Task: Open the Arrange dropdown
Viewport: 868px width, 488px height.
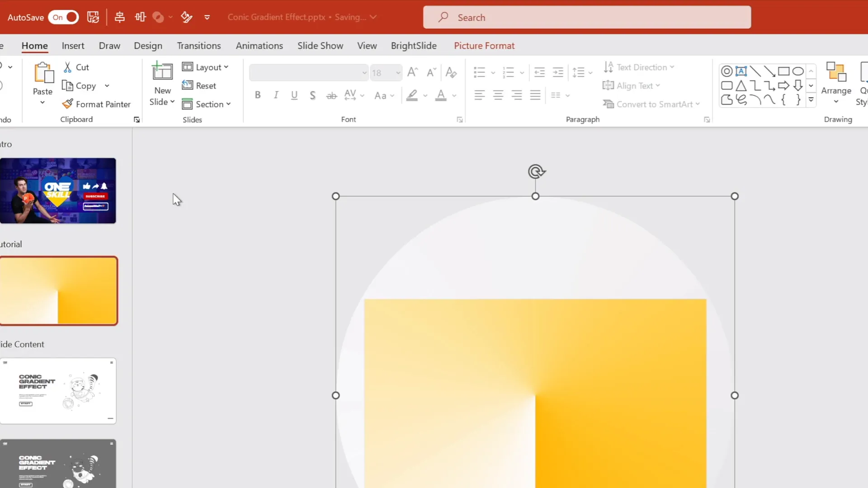Action: (x=836, y=84)
